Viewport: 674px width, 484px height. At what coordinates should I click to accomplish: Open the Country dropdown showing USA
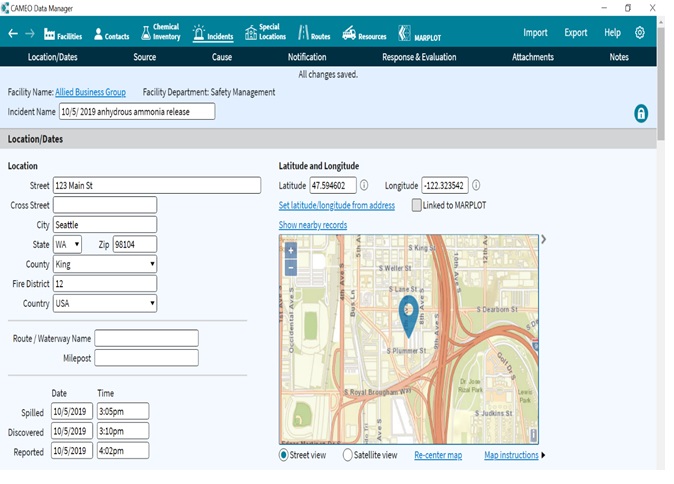tap(105, 303)
